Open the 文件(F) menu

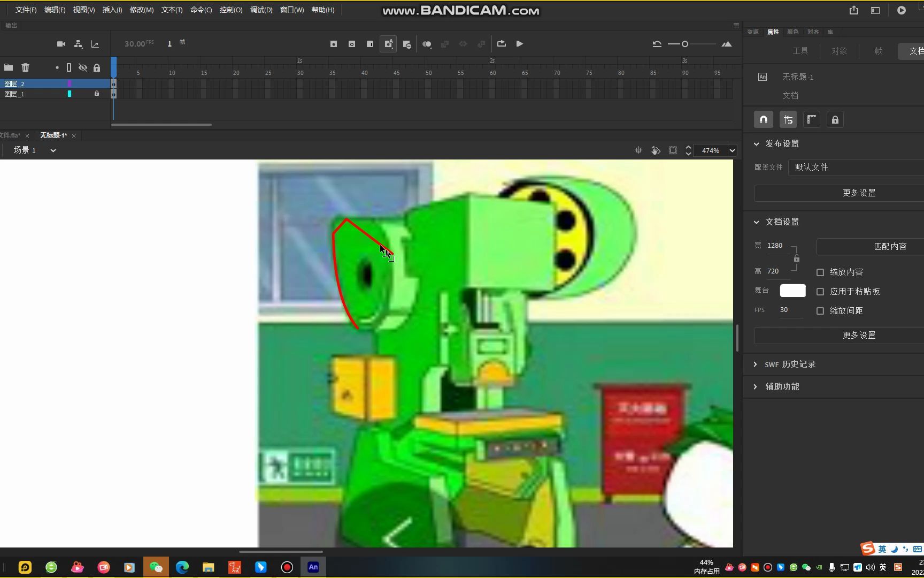point(26,10)
